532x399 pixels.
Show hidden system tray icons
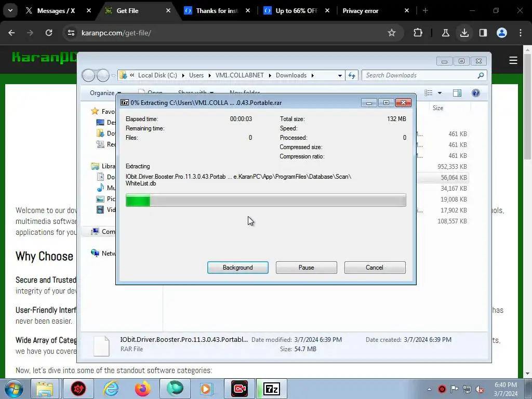click(429, 389)
